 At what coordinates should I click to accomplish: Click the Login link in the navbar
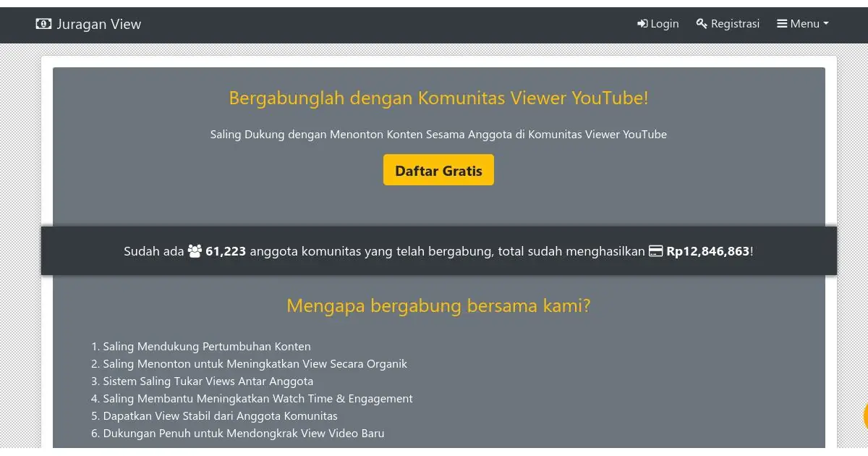click(664, 23)
